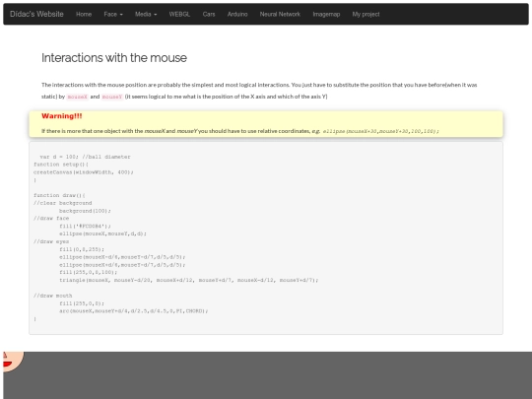Screen dimensions: 532x399
Task: Click the Warning!!! title
Action: click(x=62, y=116)
